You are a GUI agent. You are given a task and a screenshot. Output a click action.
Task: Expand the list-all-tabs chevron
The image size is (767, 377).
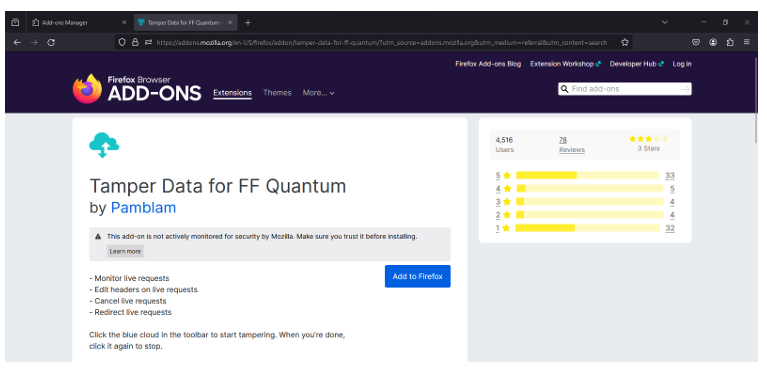(x=664, y=22)
